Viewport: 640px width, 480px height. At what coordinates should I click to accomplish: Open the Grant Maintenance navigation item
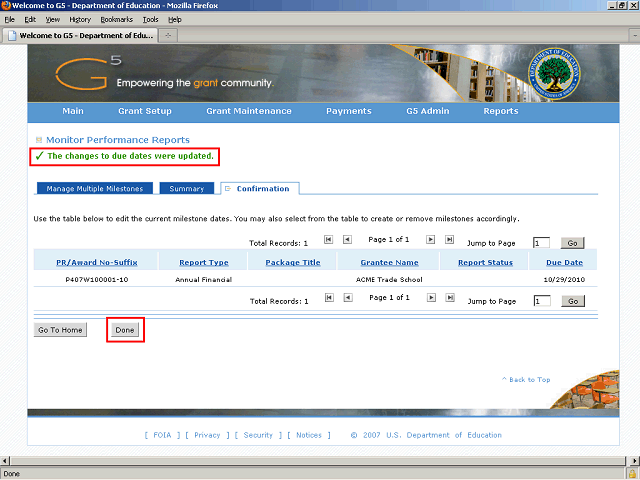[249, 111]
